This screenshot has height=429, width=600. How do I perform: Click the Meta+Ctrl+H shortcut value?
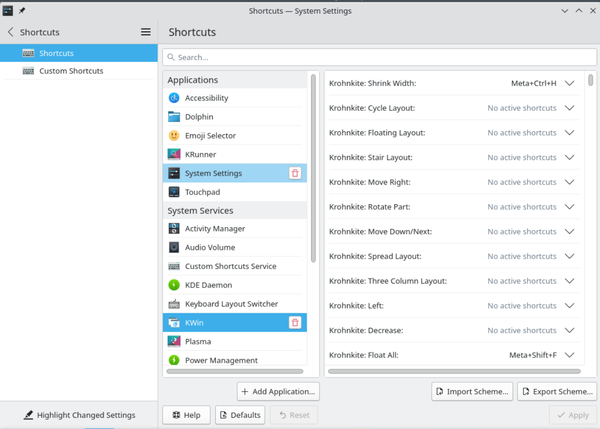coord(533,83)
